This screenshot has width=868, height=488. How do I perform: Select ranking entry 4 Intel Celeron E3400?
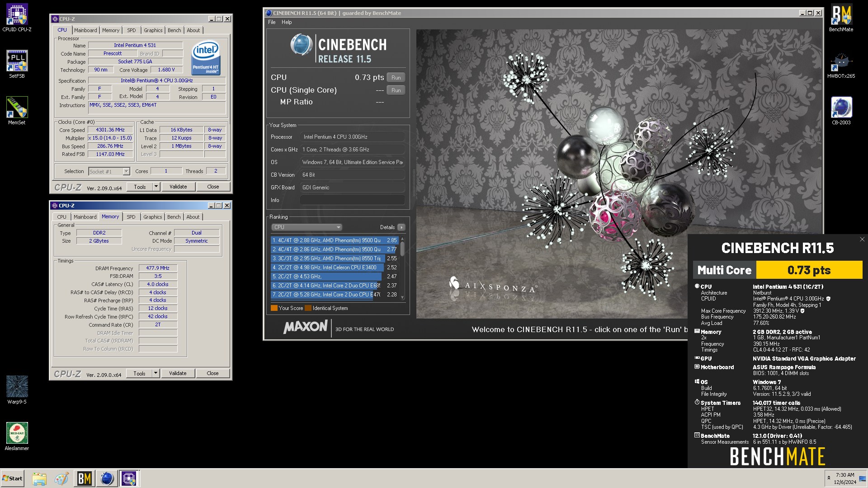click(x=334, y=267)
